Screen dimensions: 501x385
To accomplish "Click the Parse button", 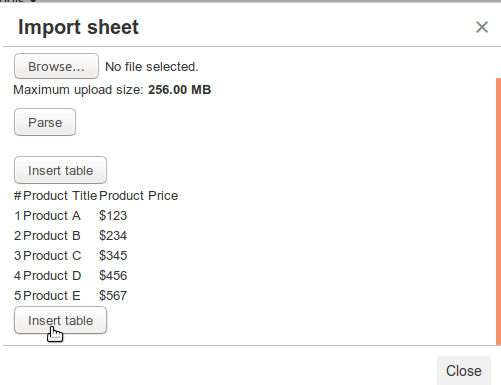I will click(x=45, y=122).
